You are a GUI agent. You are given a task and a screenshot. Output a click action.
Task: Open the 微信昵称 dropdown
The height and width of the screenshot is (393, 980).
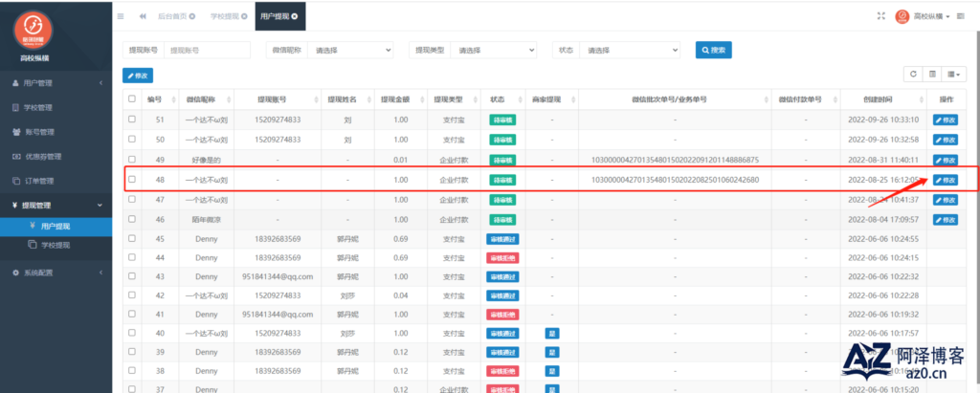(351, 50)
